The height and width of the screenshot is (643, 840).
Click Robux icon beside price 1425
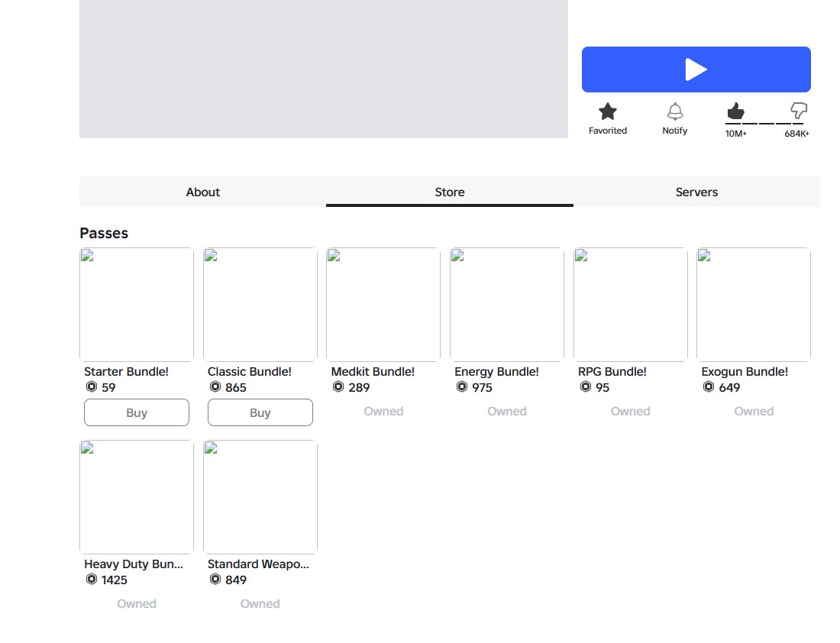point(92,580)
